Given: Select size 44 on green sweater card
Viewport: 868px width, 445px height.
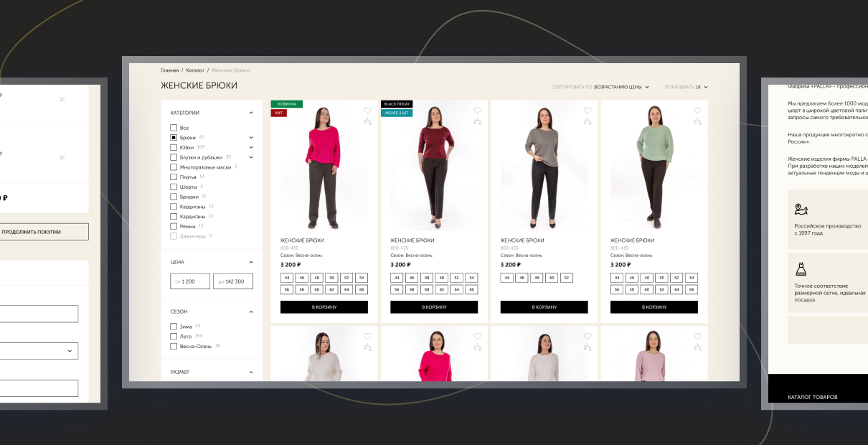Looking at the screenshot, I should [x=617, y=278].
